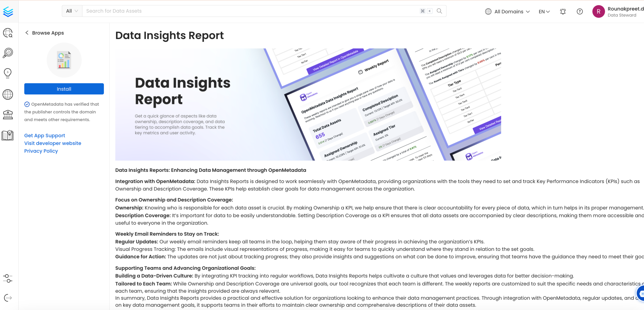Viewport: 644px width, 310px height.
Task: Open the notifications bell
Action: (x=563, y=11)
